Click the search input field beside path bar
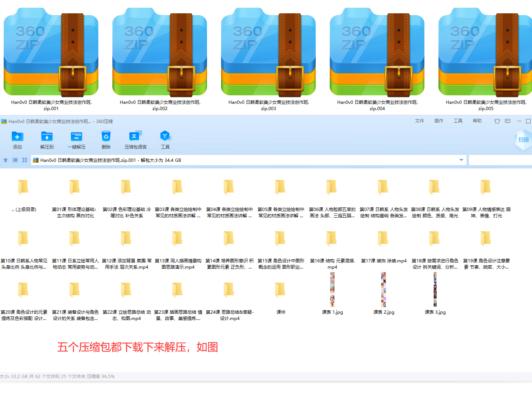532x412 pixels. click(x=500, y=160)
